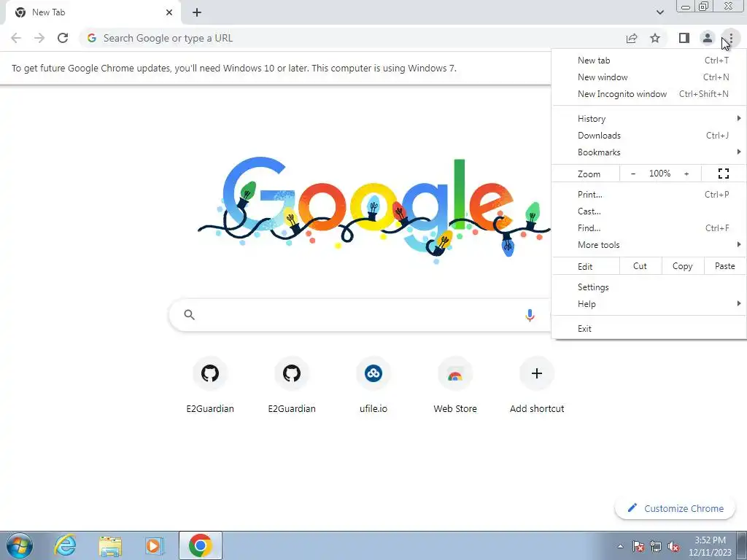Open Settings from the menu

[649, 287]
